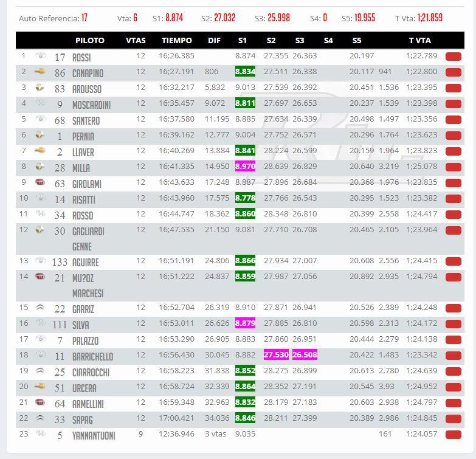
Task: Click Barrichello's magenta 27.530 S2 cell
Action: (x=276, y=354)
